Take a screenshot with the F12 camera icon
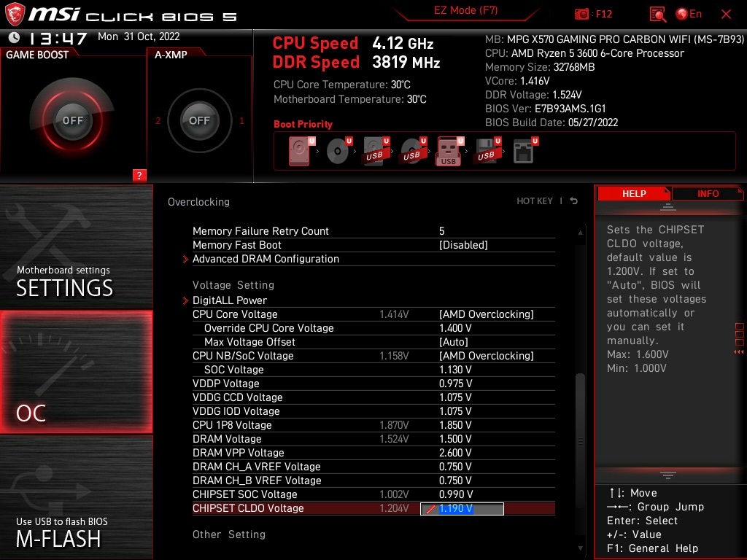Viewport: 747px width, 560px height. click(581, 15)
